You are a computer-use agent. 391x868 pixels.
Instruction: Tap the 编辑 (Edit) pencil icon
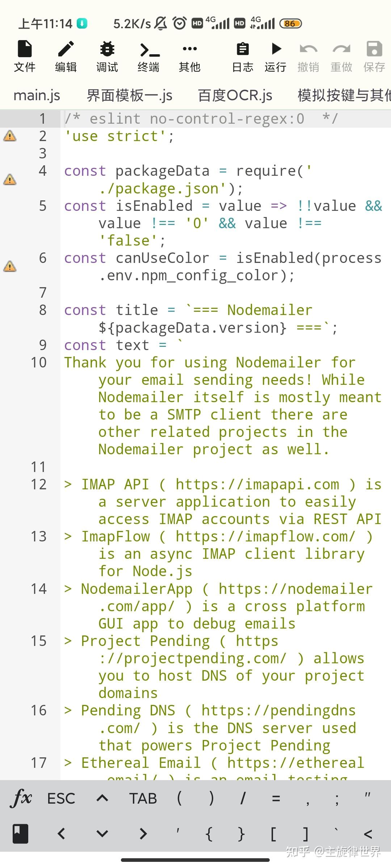pyautogui.click(x=66, y=56)
